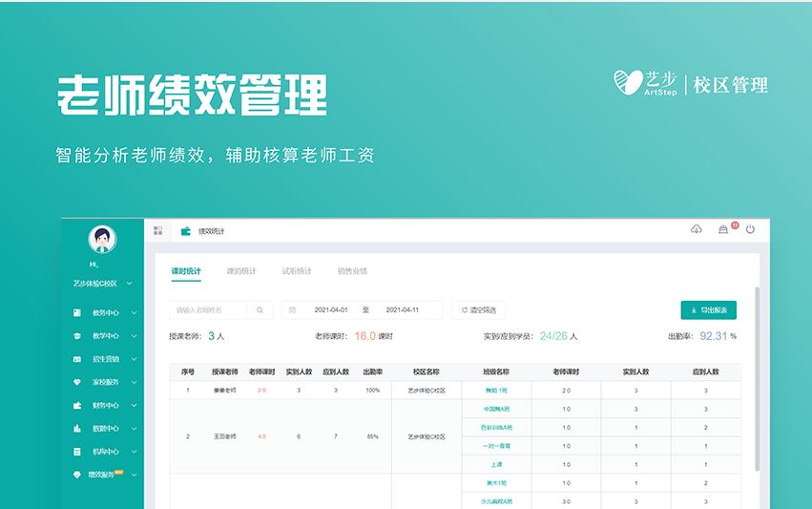The height and width of the screenshot is (509, 812).
Task: Click the power logout icon
Action: click(x=750, y=230)
